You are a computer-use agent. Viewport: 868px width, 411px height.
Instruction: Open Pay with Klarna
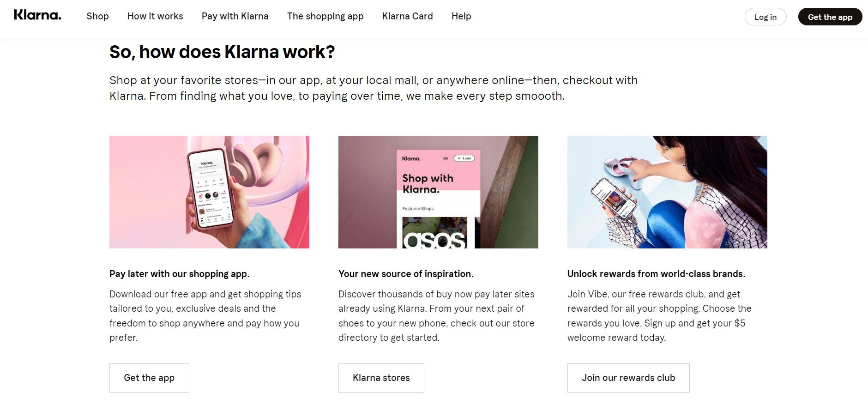(x=235, y=16)
